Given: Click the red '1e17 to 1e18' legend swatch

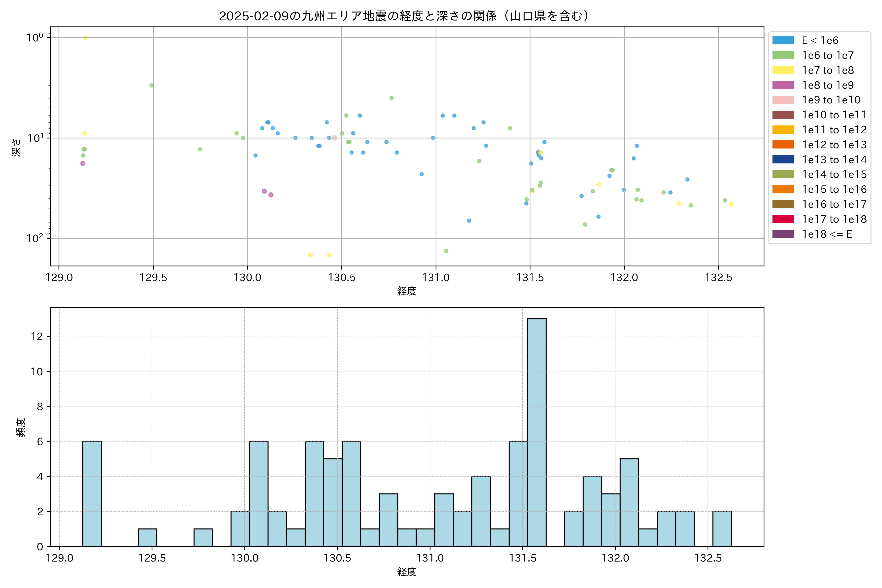Looking at the screenshot, I should [x=783, y=219].
